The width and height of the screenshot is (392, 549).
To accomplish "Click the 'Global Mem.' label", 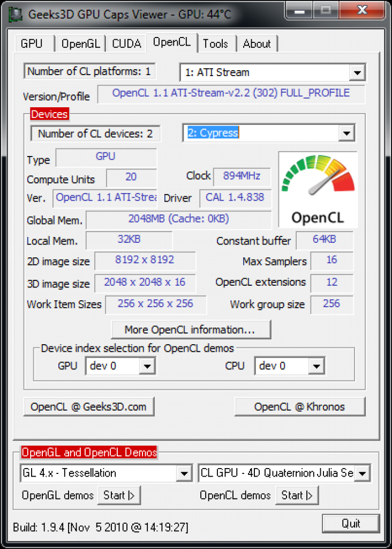I will click(x=55, y=220).
